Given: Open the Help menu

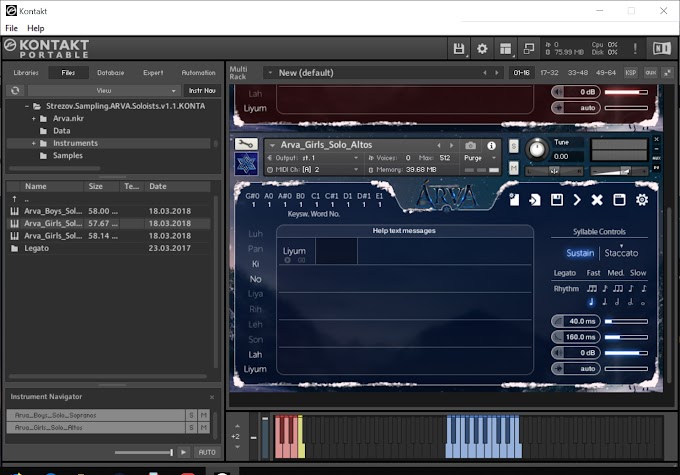Looking at the screenshot, I should (36, 28).
